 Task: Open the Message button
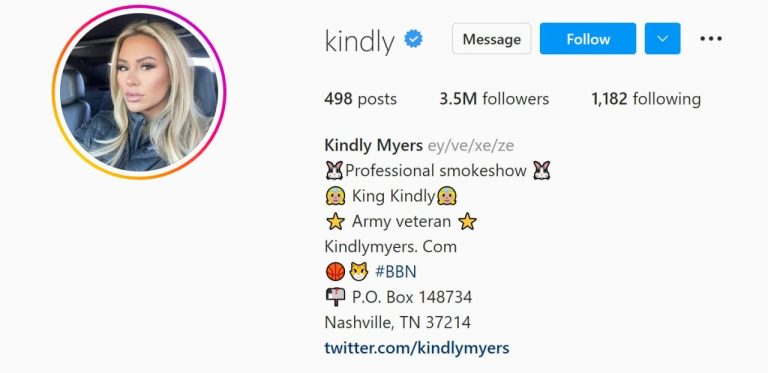pos(491,39)
